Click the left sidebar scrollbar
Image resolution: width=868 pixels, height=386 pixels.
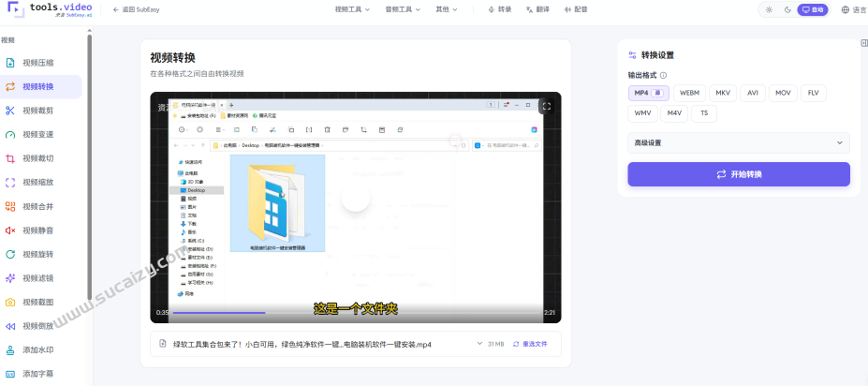(90, 166)
